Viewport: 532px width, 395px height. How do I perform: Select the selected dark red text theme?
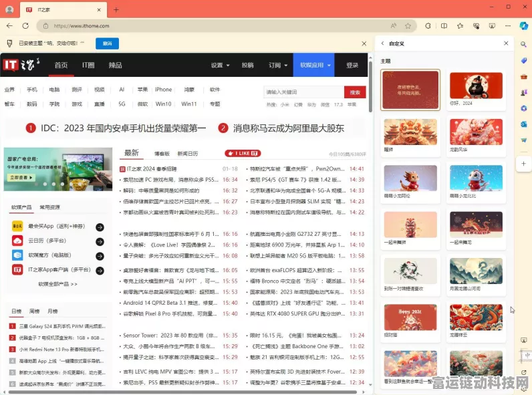click(410, 90)
